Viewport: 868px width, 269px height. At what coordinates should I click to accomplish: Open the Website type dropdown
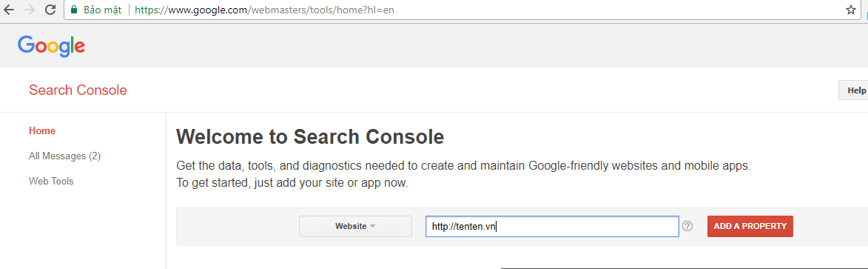355,226
